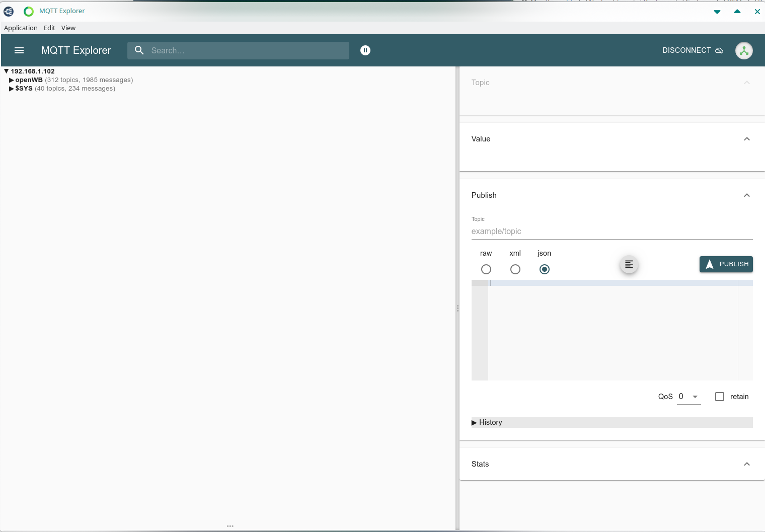Viewport: 765px width, 532px height.
Task: Collapse the Stats panel chevron
Action: pos(747,464)
